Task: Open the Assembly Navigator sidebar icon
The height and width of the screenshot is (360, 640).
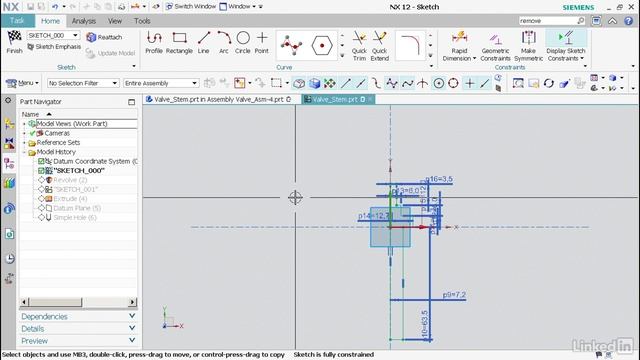Action: (9, 123)
